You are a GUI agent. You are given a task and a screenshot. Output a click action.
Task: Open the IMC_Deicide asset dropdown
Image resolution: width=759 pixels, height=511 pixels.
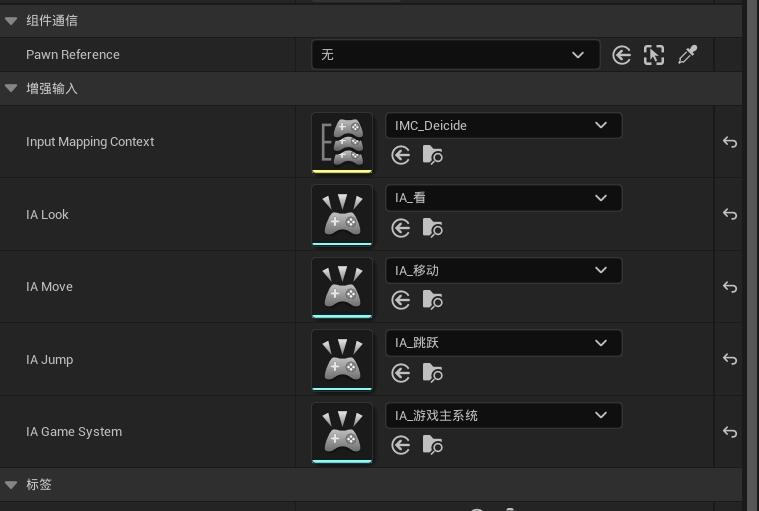[503, 125]
